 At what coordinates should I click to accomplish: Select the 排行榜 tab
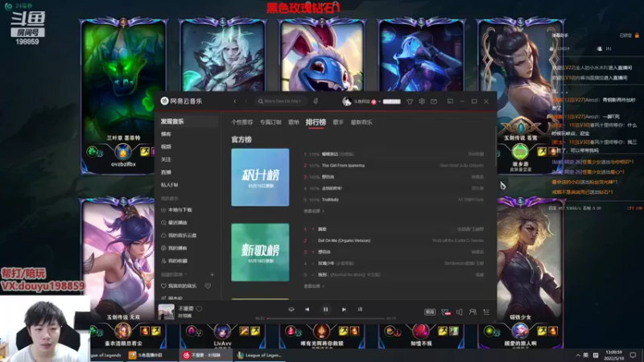click(x=316, y=122)
